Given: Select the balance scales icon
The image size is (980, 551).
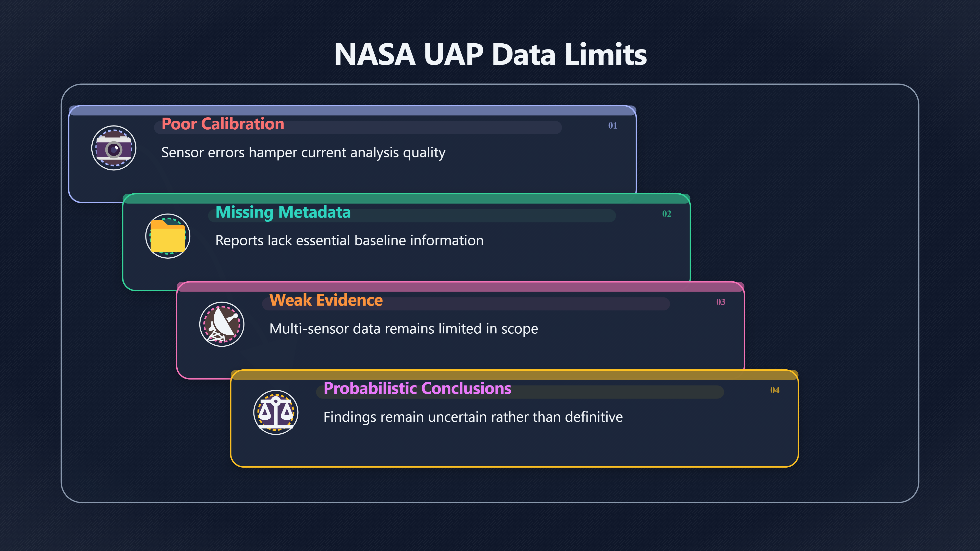Looking at the screenshot, I should click(x=276, y=412).
